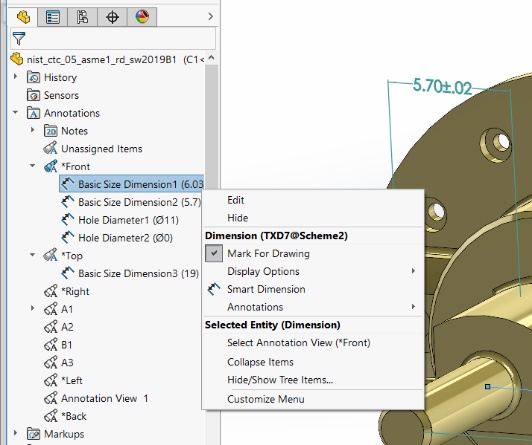
Task: Select the Basic Size Dimension2 (5.7) row text
Action: coord(140,202)
